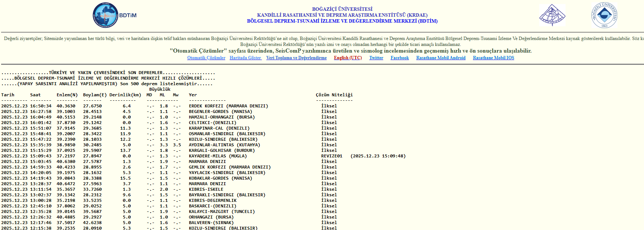Open Rasathane Mobil IOS link
The width and height of the screenshot is (644, 230).
point(493,58)
